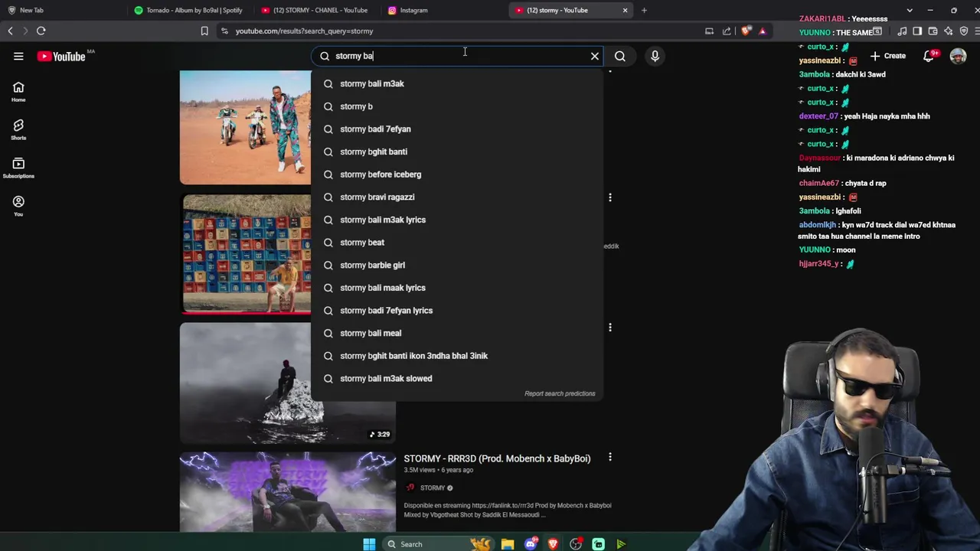Select suggestion "stormy before iceberg"
Screen dimensions: 980x551
point(456,174)
